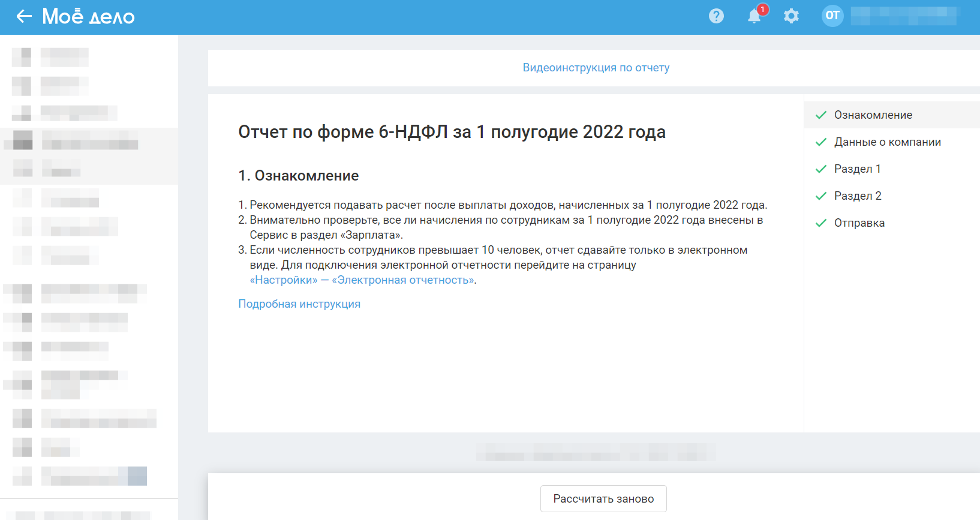Open settings via the gear icon
980x520 pixels.
point(791,16)
